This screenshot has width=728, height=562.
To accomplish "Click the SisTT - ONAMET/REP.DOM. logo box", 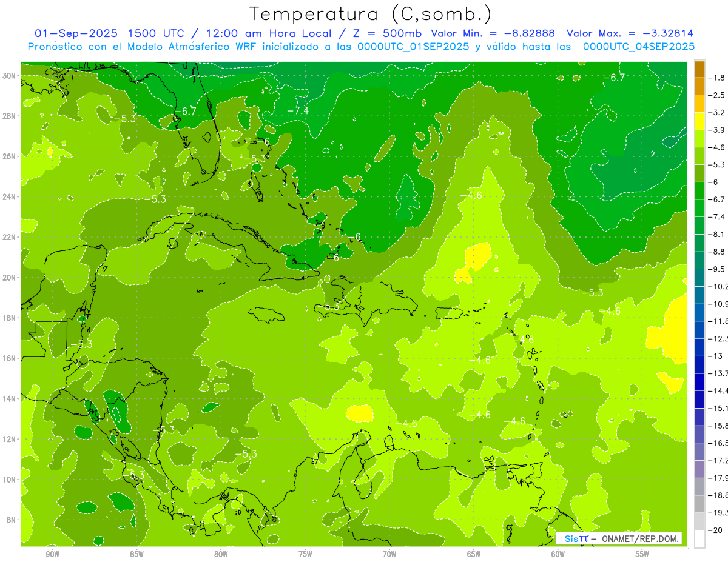I will tap(619, 538).
